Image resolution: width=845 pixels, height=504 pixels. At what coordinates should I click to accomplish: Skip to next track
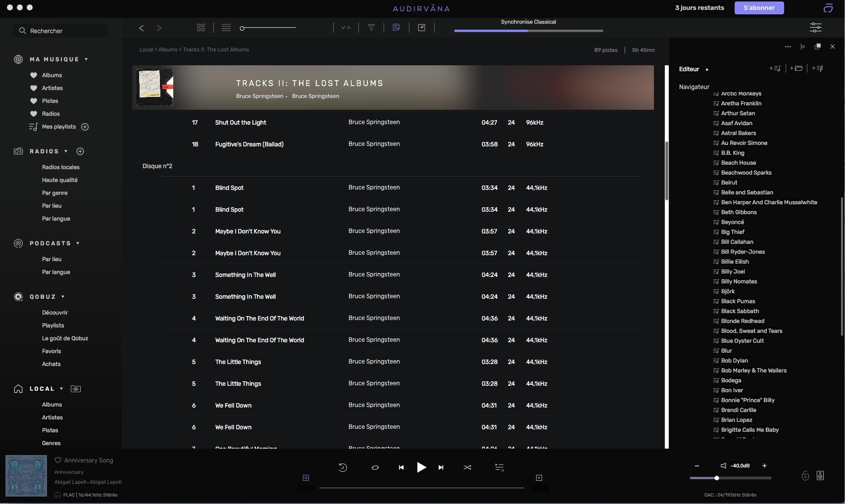(x=441, y=467)
